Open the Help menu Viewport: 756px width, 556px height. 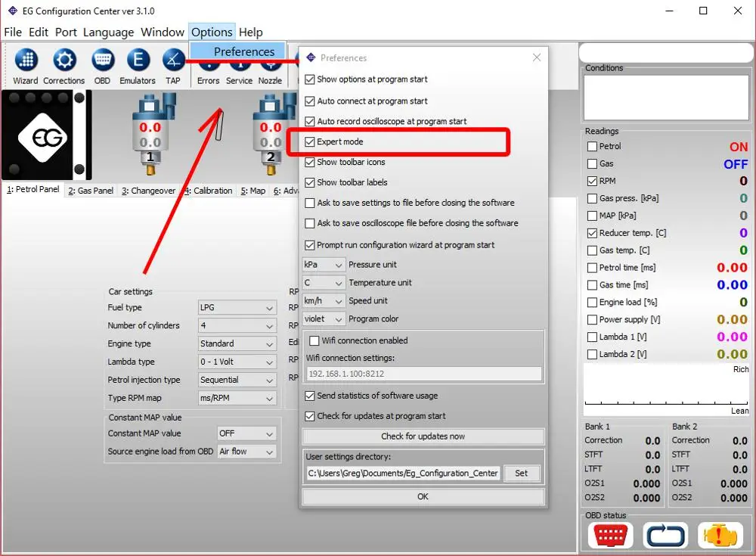point(251,33)
